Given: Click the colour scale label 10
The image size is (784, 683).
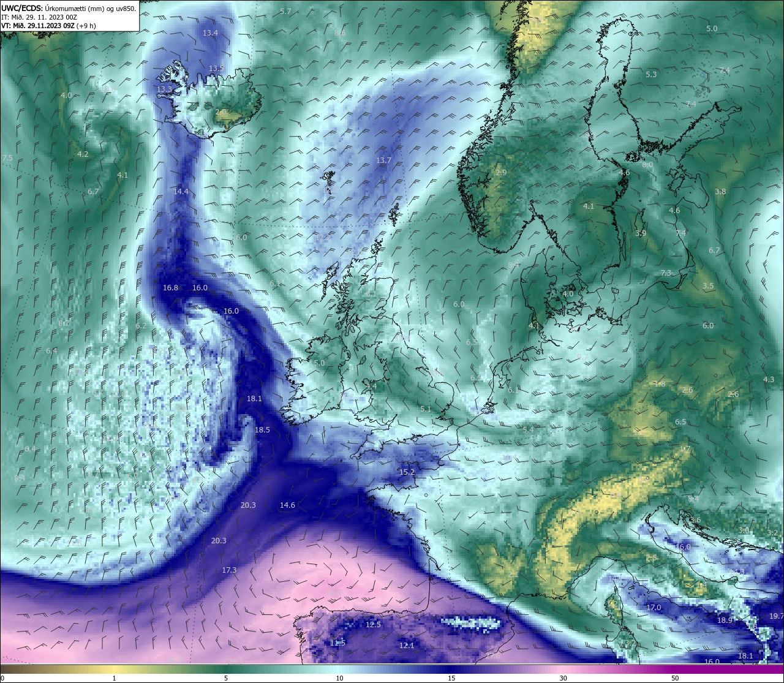Looking at the screenshot, I should click(x=339, y=678).
